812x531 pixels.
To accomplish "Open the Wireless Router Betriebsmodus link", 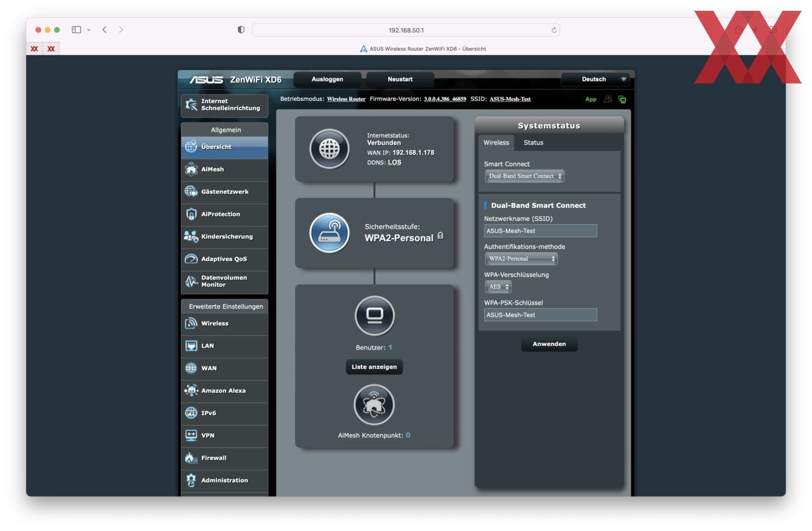I will pyautogui.click(x=346, y=99).
